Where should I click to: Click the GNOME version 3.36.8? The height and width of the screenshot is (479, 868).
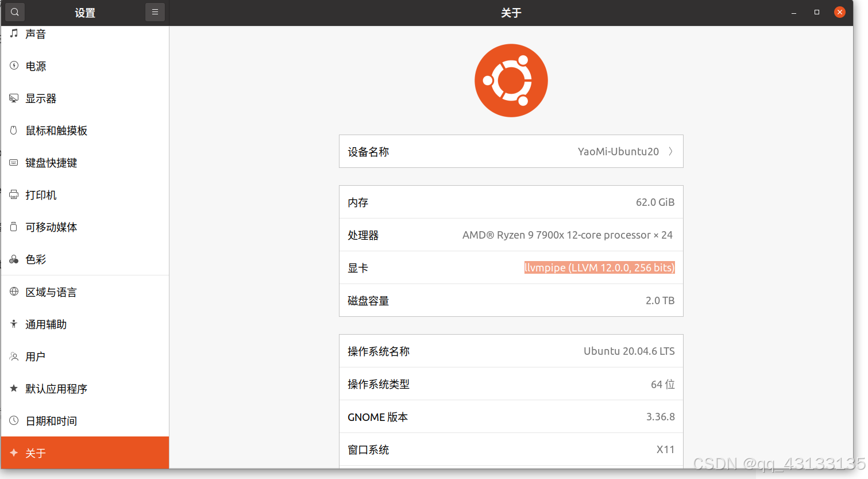[x=661, y=416]
